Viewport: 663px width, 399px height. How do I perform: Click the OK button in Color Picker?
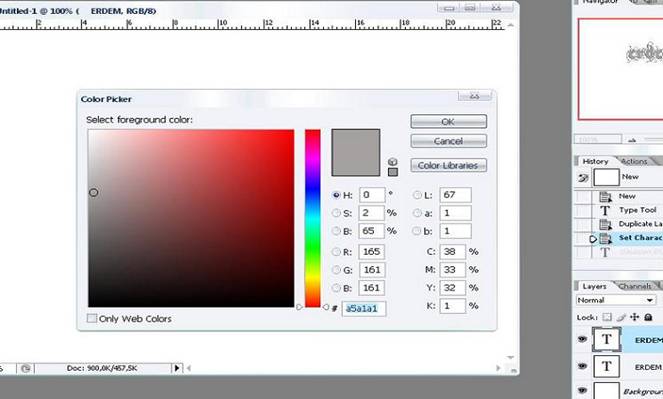click(x=449, y=122)
